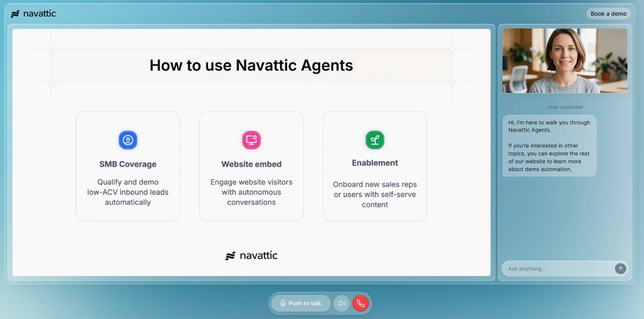The width and height of the screenshot is (644, 319).
Task: Click 'Engage website visitors' description text
Action: (251, 192)
